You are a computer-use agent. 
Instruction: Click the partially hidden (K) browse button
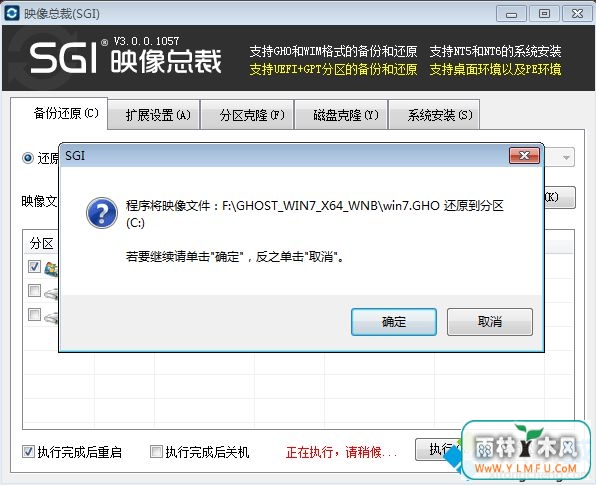click(560, 197)
